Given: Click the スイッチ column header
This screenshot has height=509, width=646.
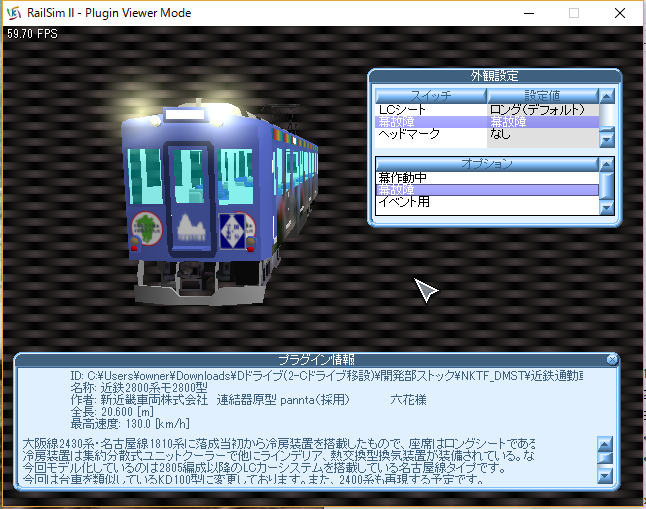Looking at the screenshot, I should point(431,96).
